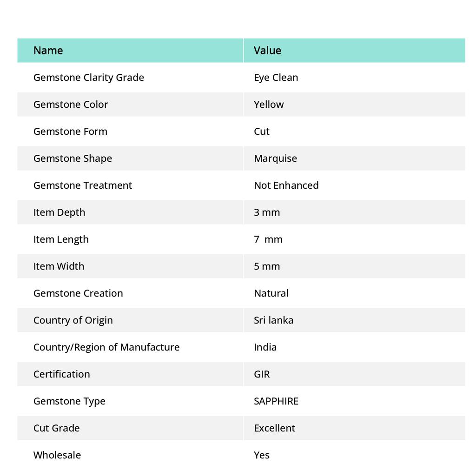
Task: Select the Gemstone Clarity Grade label
Action: (89, 78)
